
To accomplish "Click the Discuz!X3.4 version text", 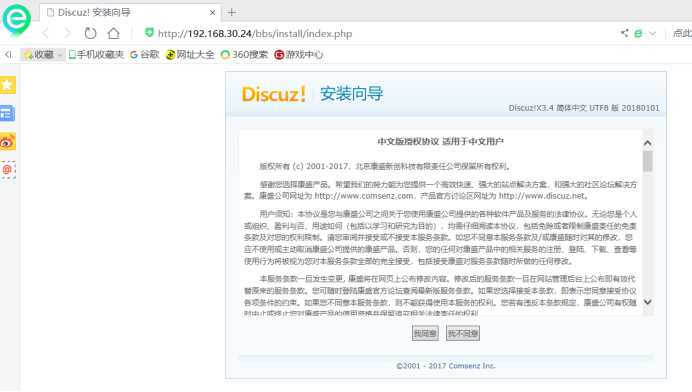I will pos(584,108).
